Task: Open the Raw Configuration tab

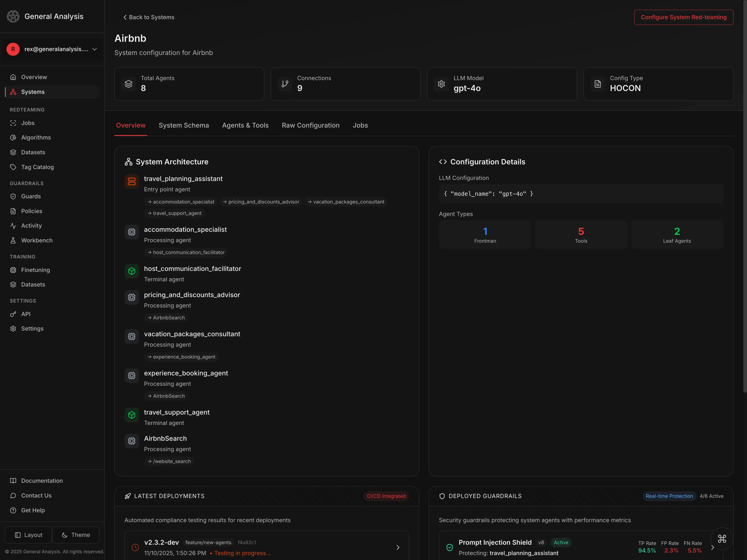Action: (310, 125)
